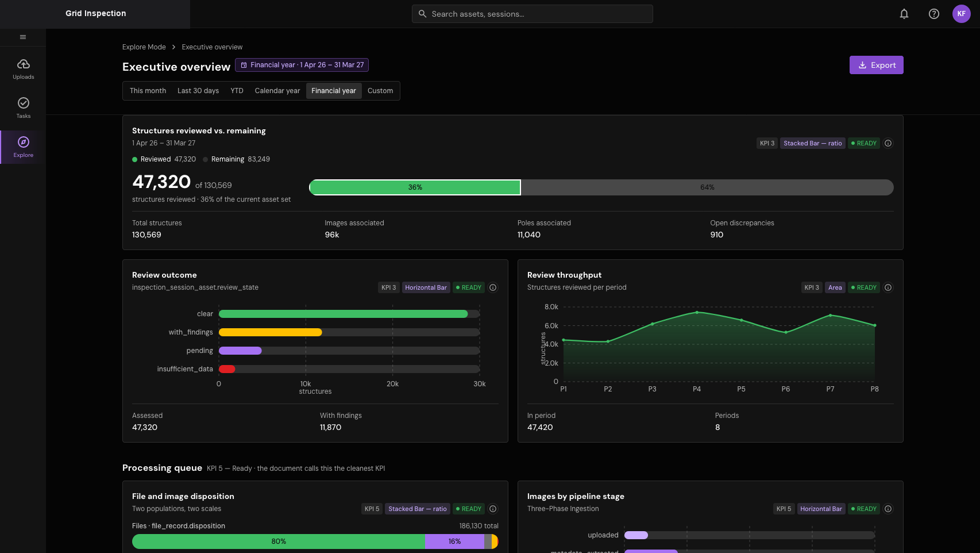Screen dimensions: 980x553
Task: Click the Export button
Action: [877, 65]
